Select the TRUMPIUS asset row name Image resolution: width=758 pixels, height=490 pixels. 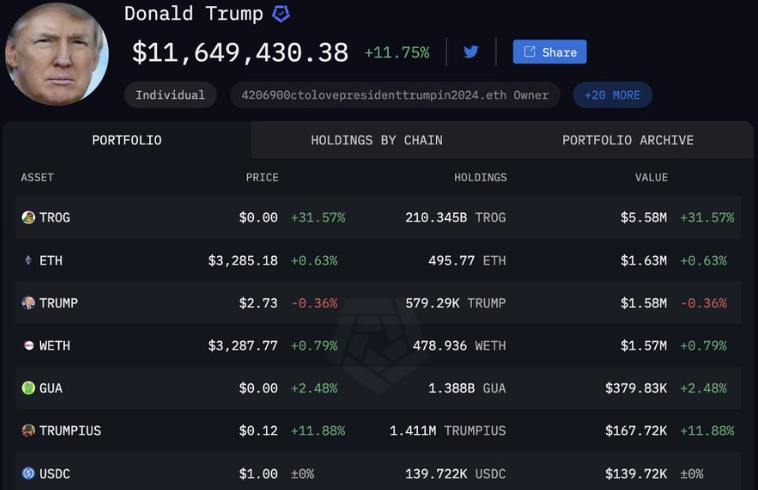click(x=70, y=431)
